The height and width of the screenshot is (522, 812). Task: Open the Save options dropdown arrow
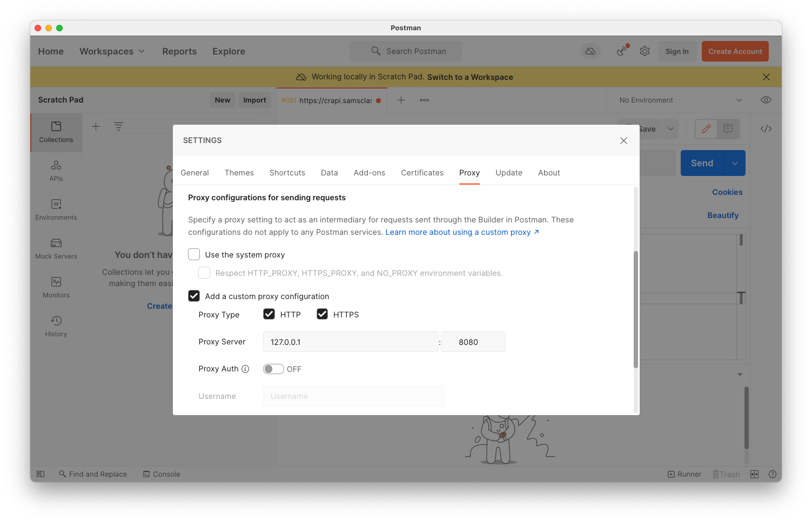click(670, 129)
